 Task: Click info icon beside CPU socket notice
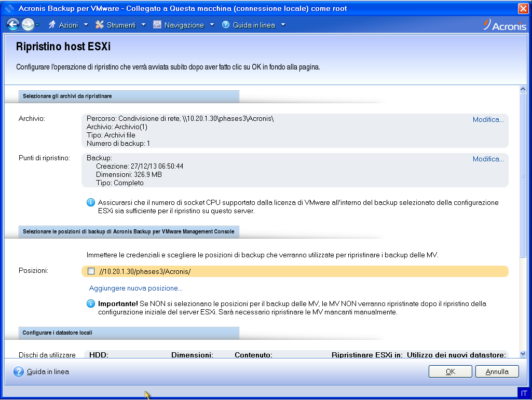pos(91,202)
